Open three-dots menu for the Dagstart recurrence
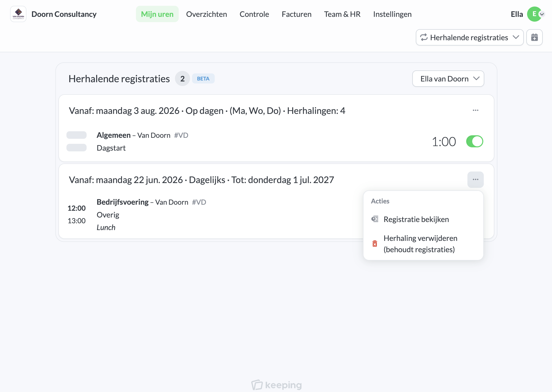This screenshot has height=392, width=552. point(475,110)
